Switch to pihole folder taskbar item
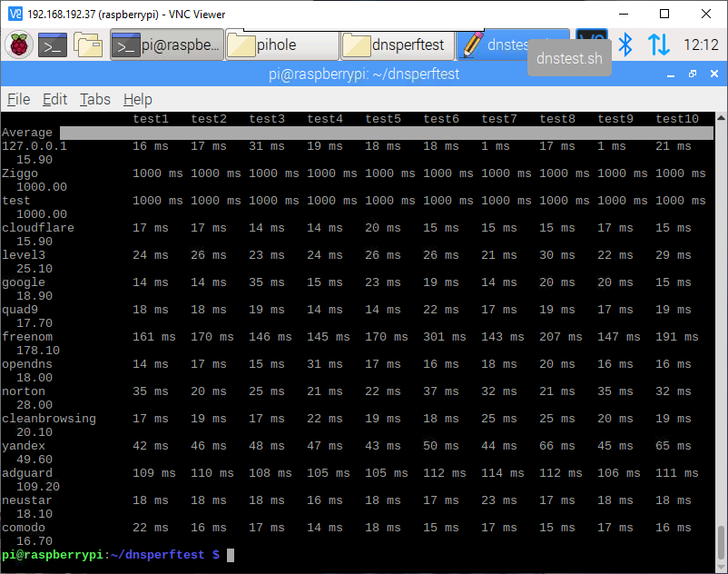728x574 pixels. [x=281, y=45]
